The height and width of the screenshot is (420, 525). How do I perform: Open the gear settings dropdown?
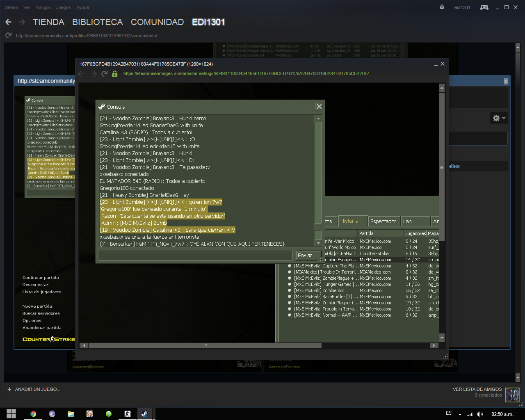[x=499, y=118]
